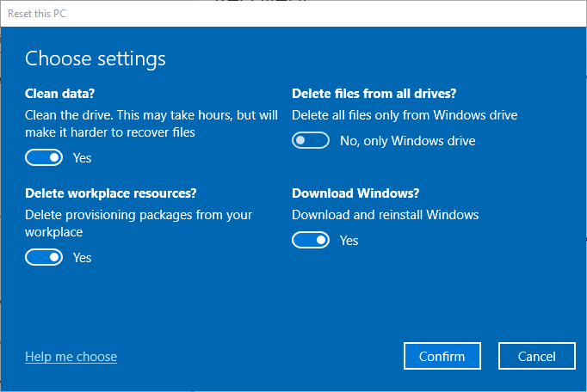587x392 pixels.
Task: Click the 'No, only Windows drive' label
Action: 407,141
